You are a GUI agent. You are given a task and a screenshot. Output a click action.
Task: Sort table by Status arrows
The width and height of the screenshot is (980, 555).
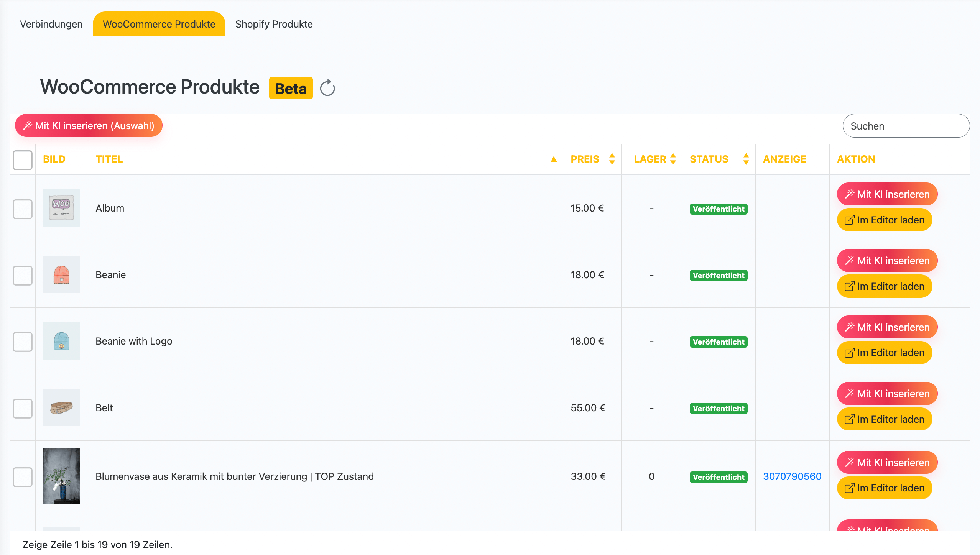(746, 159)
